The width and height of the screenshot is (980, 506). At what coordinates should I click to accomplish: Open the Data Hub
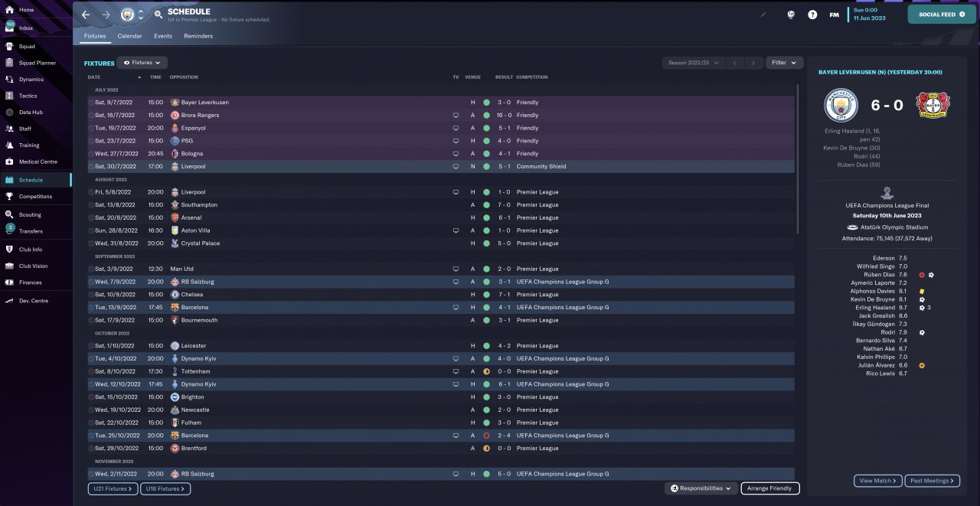31,113
